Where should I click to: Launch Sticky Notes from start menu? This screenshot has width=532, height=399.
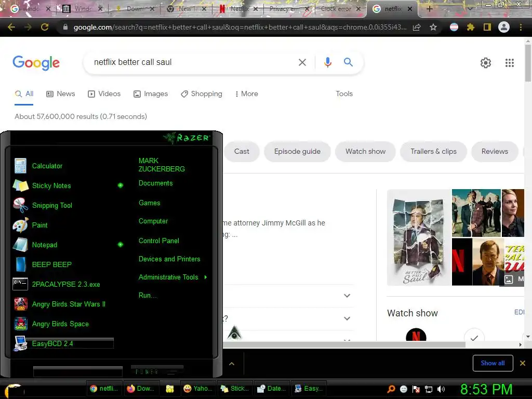(x=51, y=185)
